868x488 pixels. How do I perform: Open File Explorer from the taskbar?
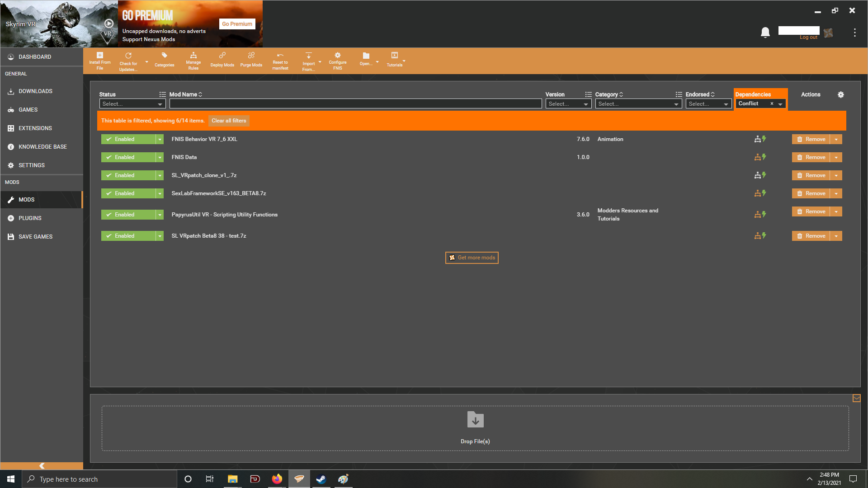tap(233, 479)
